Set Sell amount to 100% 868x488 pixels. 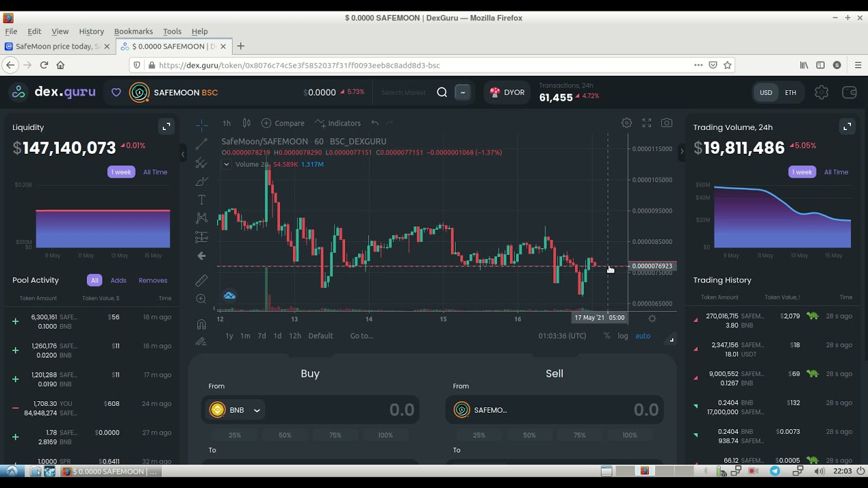tap(629, 435)
